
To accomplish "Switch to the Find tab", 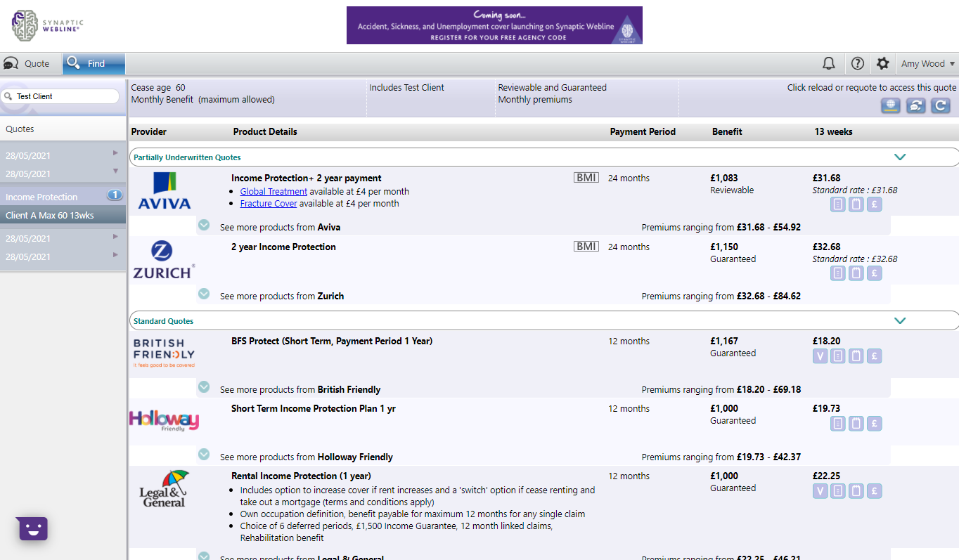I will (x=94, y=63).
